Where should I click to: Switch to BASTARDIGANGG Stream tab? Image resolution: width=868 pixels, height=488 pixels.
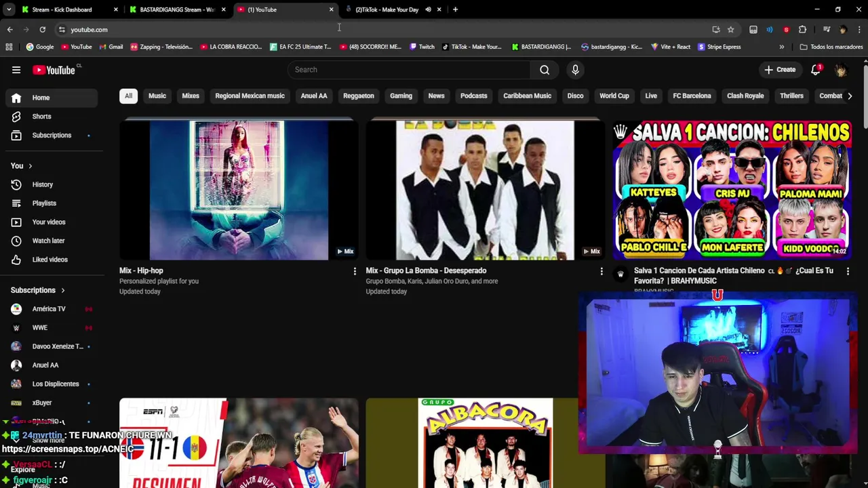coord(178,9)
